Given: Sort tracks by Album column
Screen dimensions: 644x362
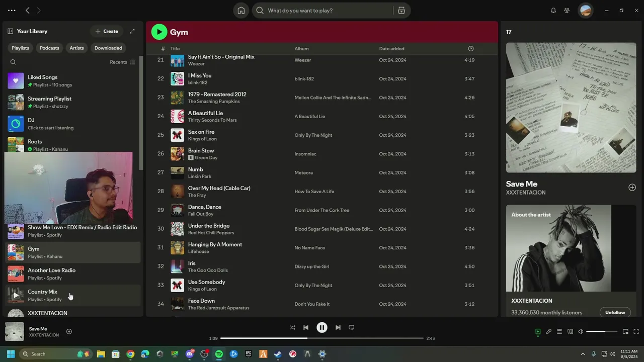Looking at the screenshot, I should pos(301,49).
